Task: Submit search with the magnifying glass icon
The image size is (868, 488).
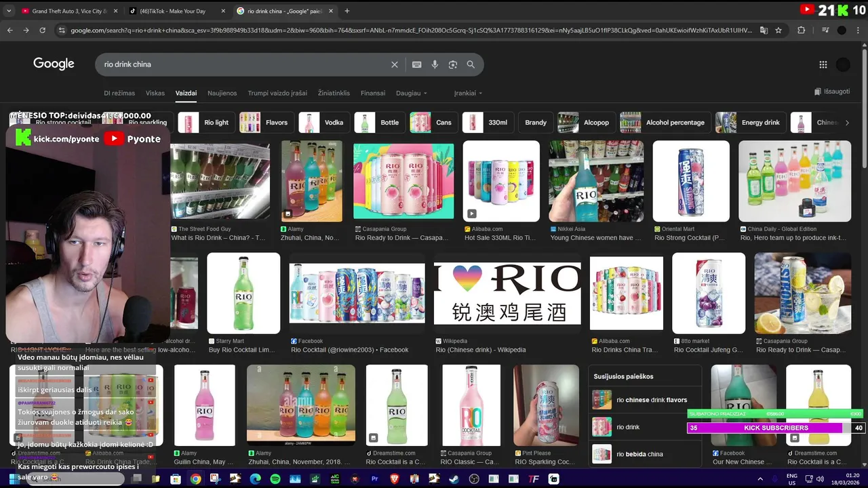Action: pos(471,64)
